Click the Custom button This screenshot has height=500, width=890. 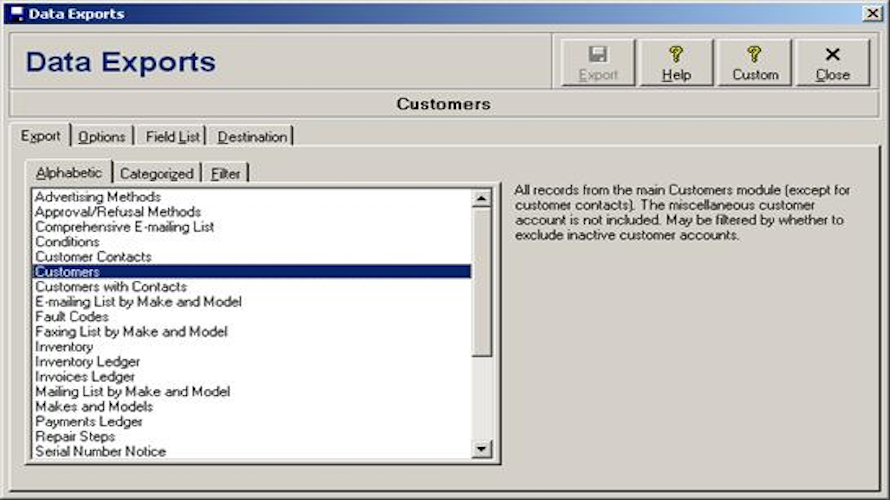(754, 63)
